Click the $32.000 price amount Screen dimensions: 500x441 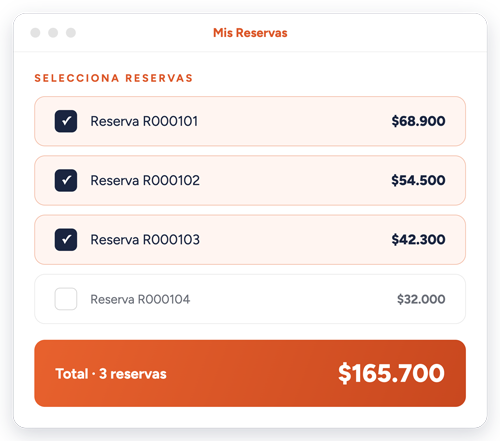pos(421,299)
